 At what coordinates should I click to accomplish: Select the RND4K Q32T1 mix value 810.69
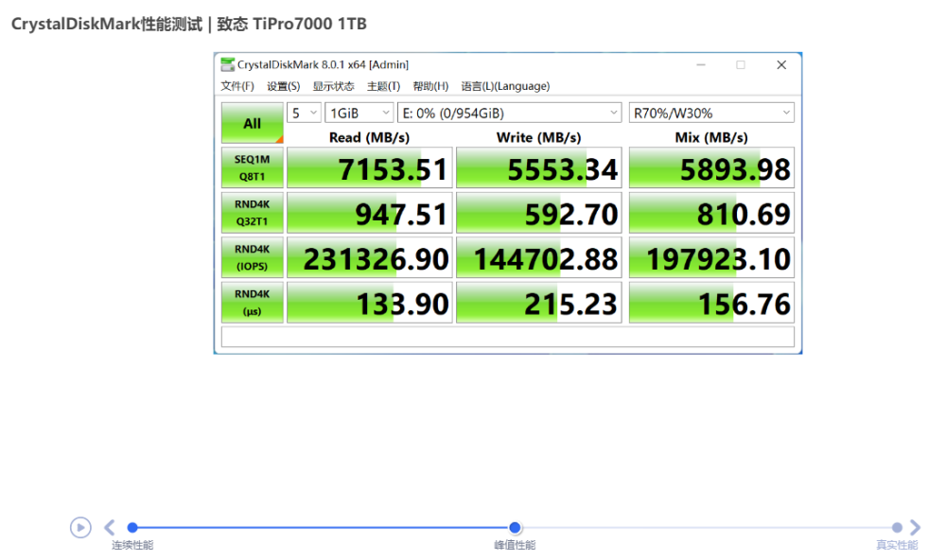[711, 213]
